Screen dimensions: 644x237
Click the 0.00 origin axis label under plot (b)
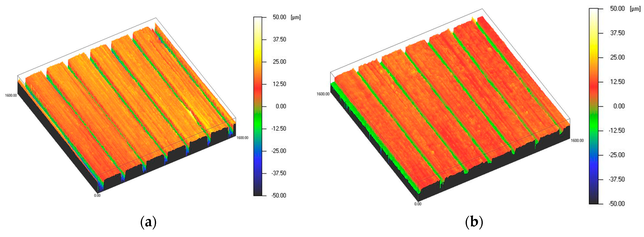(x=418, y=204)
